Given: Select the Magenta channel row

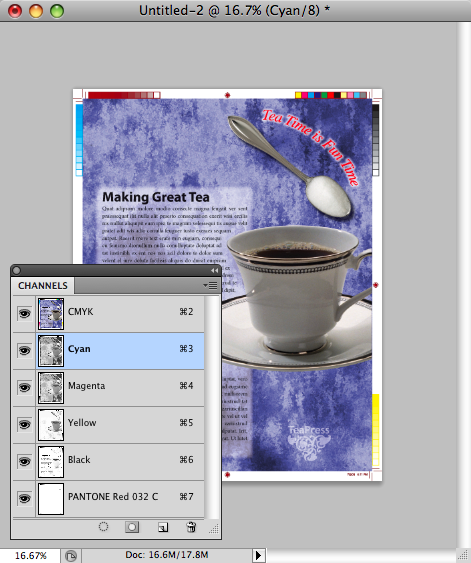Looking at the screenshot, I should (x=120, y=388).
